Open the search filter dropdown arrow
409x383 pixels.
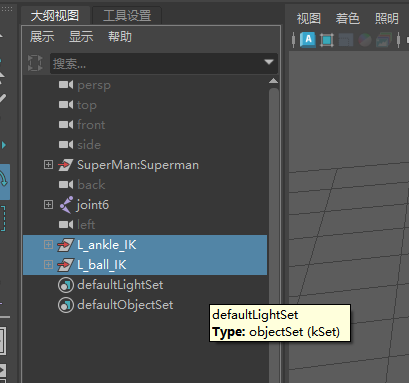pyautogui.click(x=269, y=62)
